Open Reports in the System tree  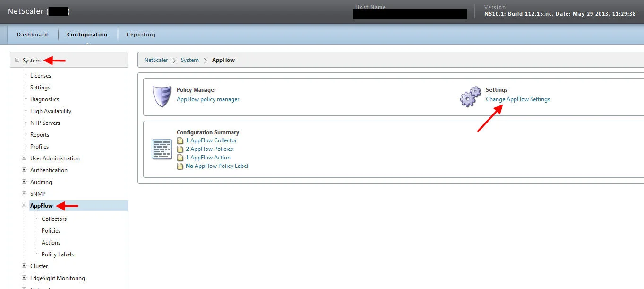pos(40,135)
